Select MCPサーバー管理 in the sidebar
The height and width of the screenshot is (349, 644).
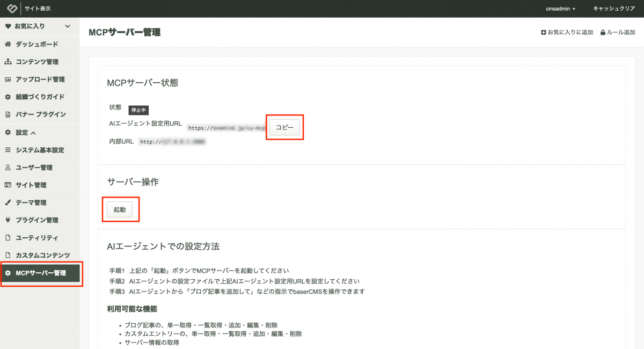pos(41,273)
